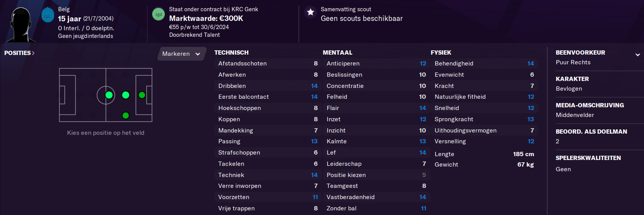Click the scout summary star icon
Screen dimensions: 644x215
point(310,12)
